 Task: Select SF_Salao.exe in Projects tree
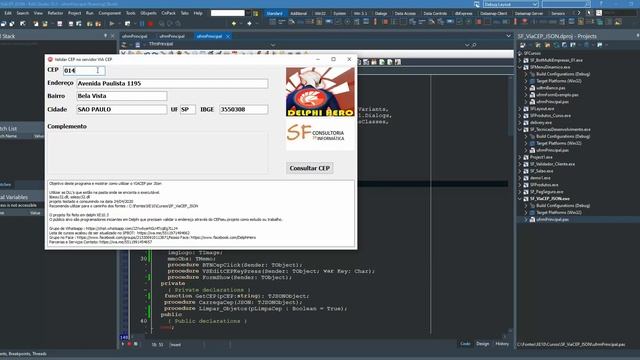541,171
